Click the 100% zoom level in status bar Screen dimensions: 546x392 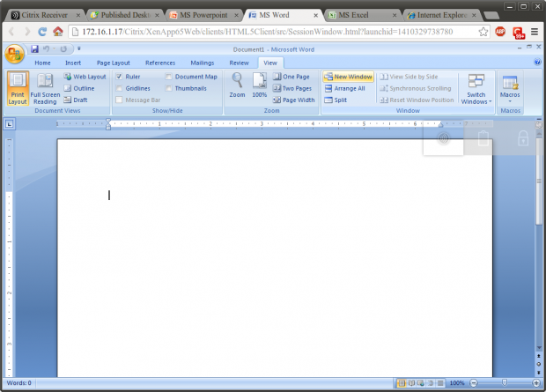pyautogui.click(x=457, y=383)
